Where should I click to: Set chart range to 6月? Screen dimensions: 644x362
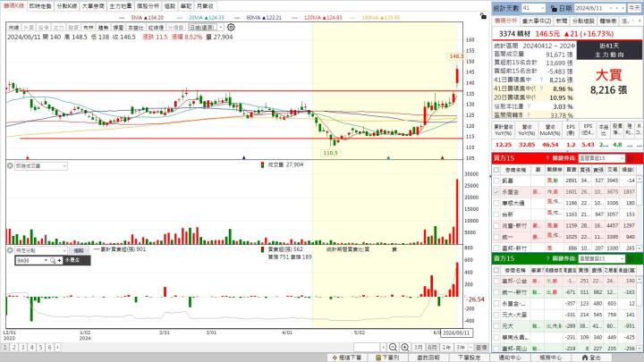(x=432, y=347)
